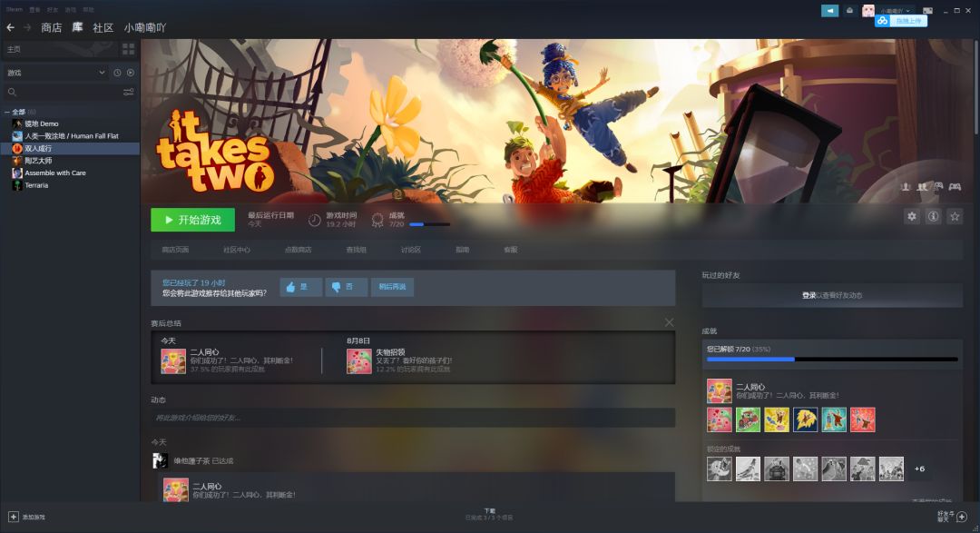Image resolution: width=980 pixels, height=533 pixels.
Task: Click the 稍后再说 later button
Action: [393, 287]
